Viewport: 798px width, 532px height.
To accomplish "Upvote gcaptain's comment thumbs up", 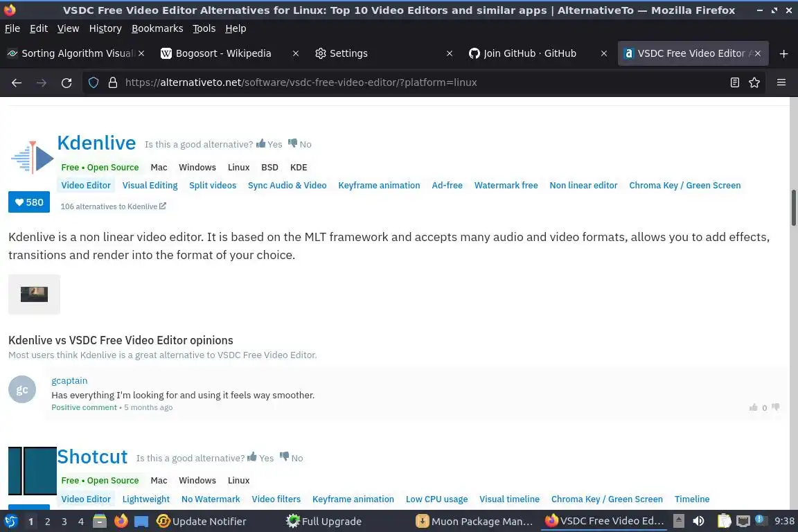I will [753, 407].
